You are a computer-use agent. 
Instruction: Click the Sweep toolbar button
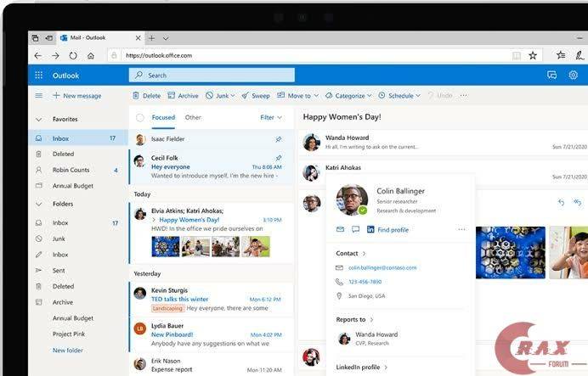[x=256, y=96]
